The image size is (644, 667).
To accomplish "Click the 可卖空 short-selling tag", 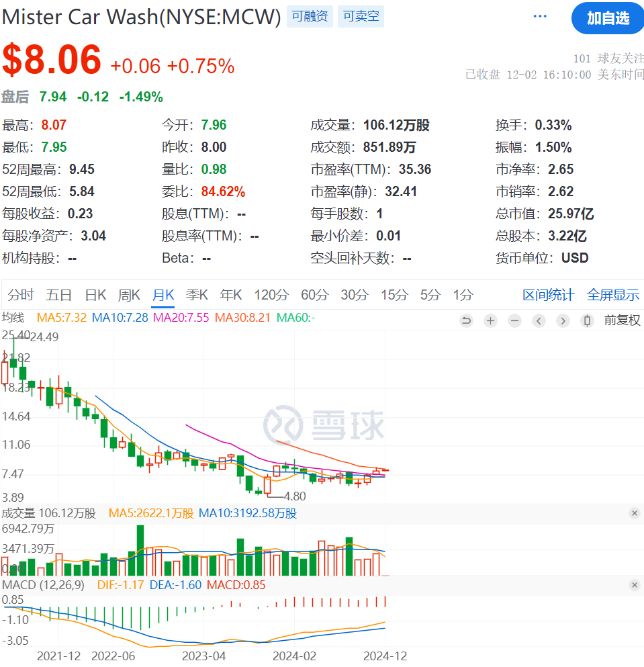I will point(361,16).
